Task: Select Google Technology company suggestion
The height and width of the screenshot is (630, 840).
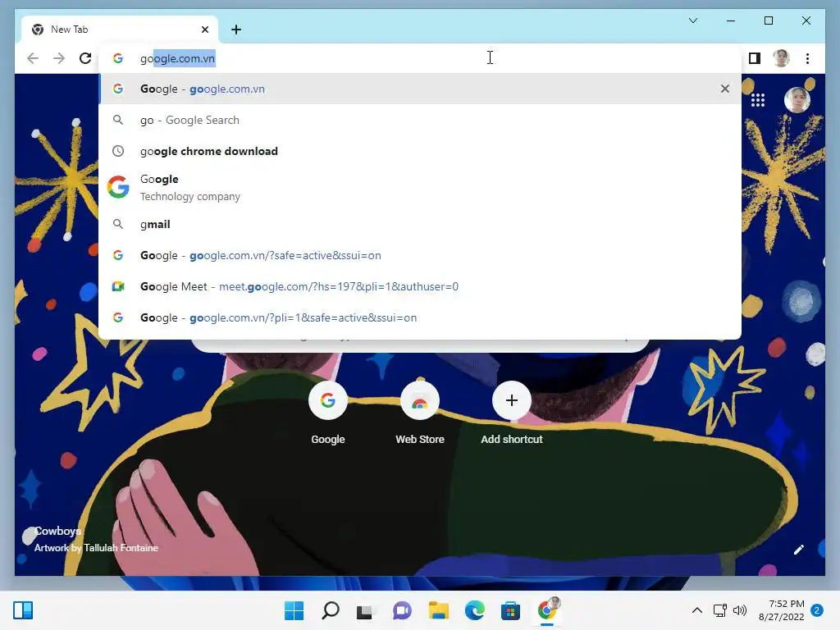Action: point(420,188)
